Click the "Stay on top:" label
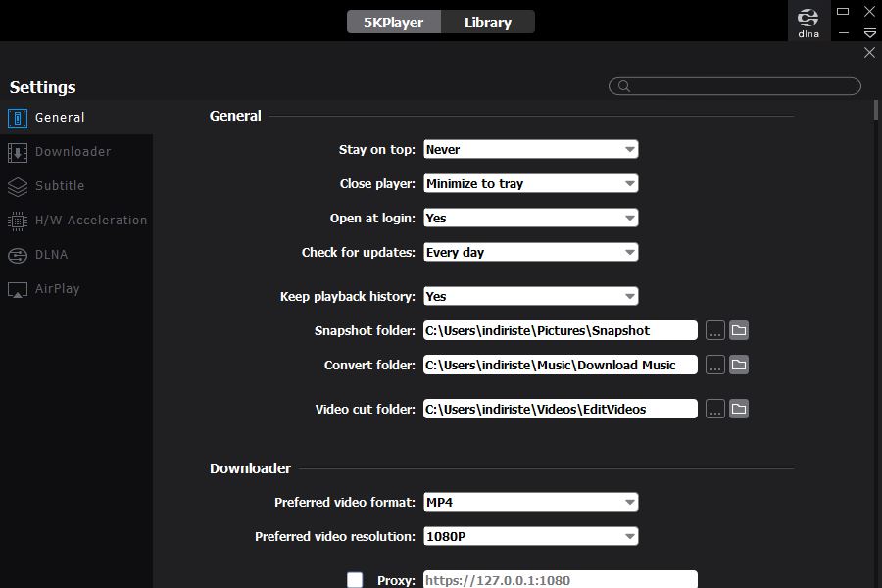The height and width of the screenshot is (588, 882). click(377, 150)
